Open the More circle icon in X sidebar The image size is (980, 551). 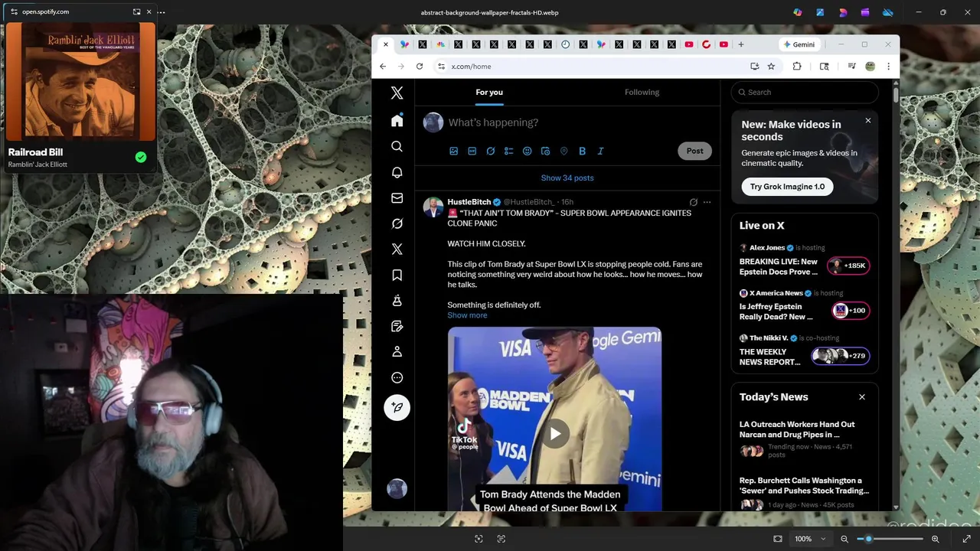point(397,377)
